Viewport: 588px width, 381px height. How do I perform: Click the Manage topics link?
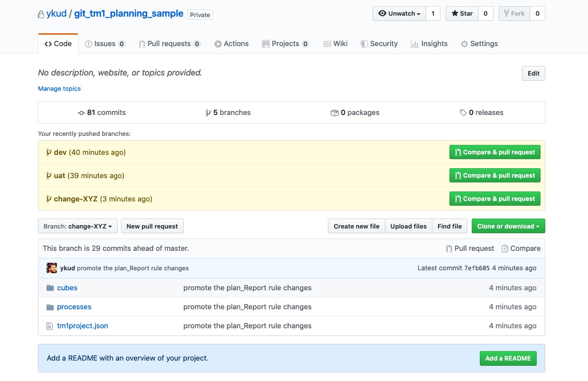pyautogui.click(x=59, y=89)
